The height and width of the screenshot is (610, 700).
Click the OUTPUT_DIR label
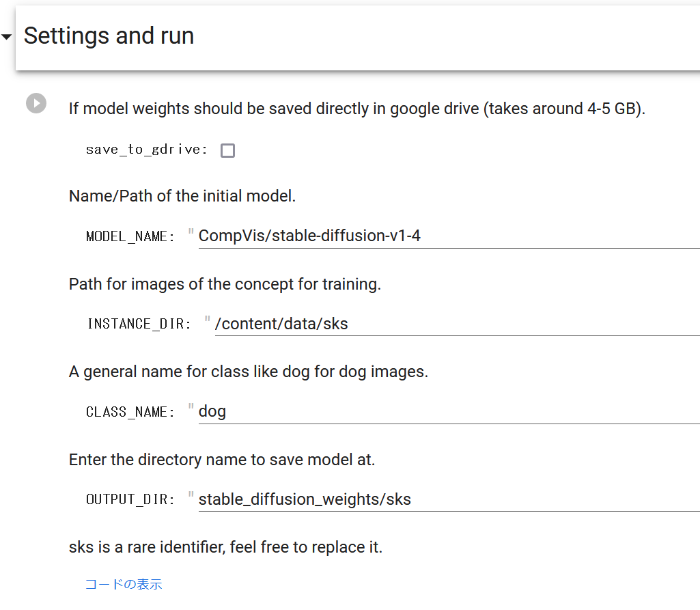(x=130, y=499)
